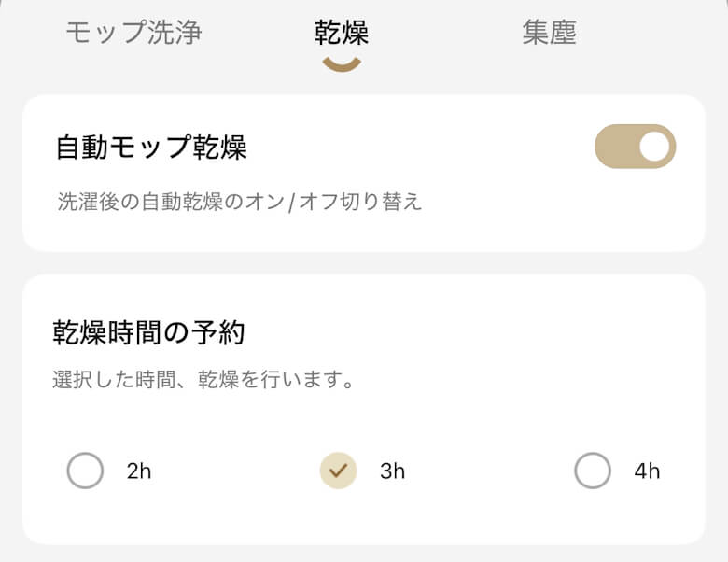
Task: Disable the 自動モップ乾燥 toggle switch
Action: (x=635, y=147)
